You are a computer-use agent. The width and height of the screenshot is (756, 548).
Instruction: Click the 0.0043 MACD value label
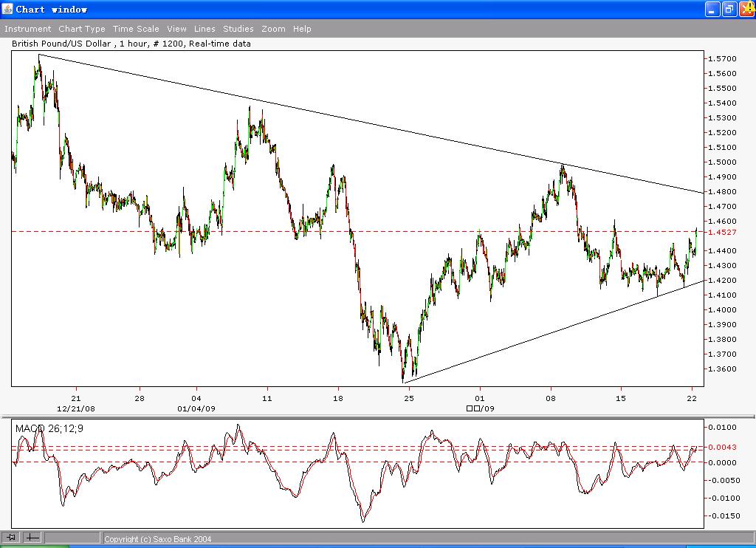click(722, 447)
